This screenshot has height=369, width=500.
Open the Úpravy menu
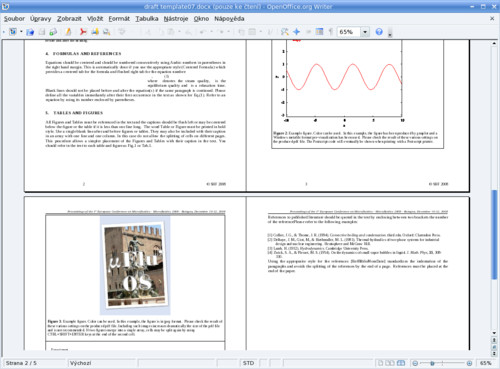tap(40, 19)
